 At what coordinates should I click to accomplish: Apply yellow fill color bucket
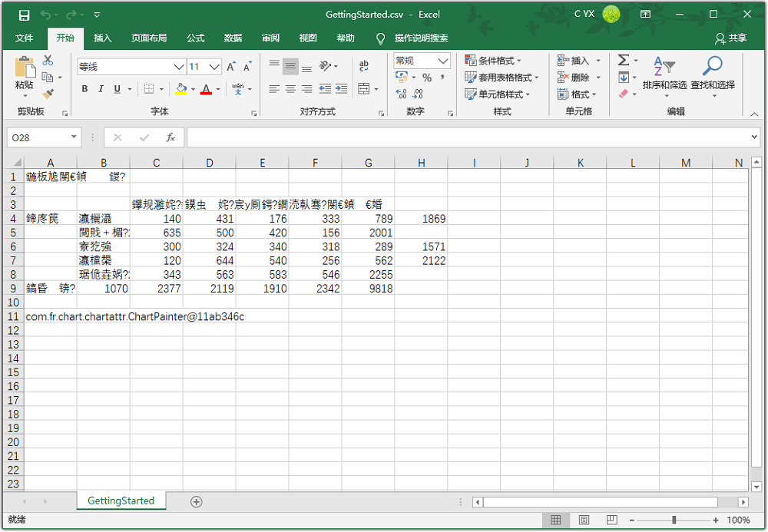[180, 89]
